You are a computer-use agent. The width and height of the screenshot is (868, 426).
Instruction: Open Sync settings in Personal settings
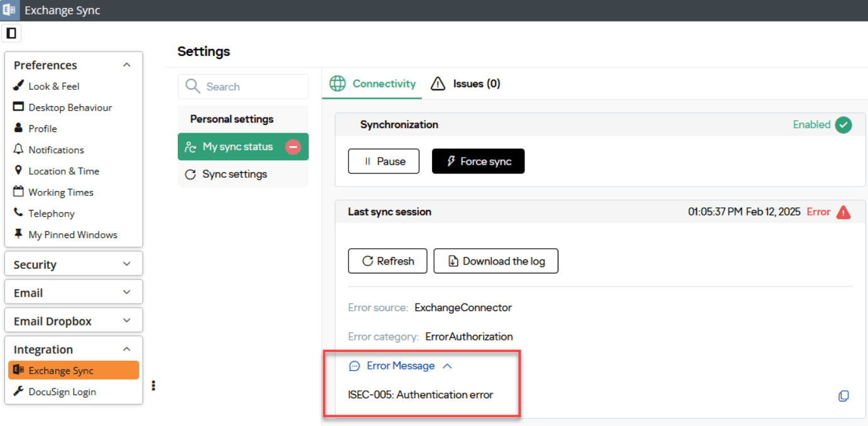[x=234, y=175]
